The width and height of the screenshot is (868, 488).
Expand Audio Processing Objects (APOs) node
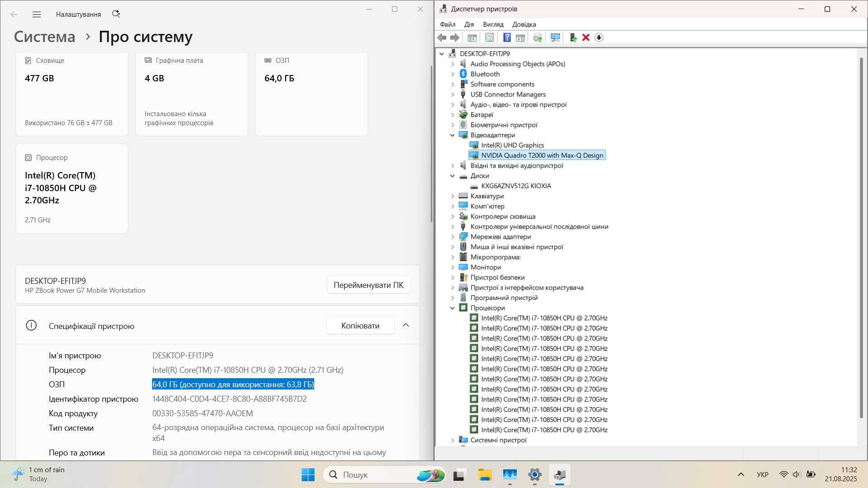[x=453, y=64]
